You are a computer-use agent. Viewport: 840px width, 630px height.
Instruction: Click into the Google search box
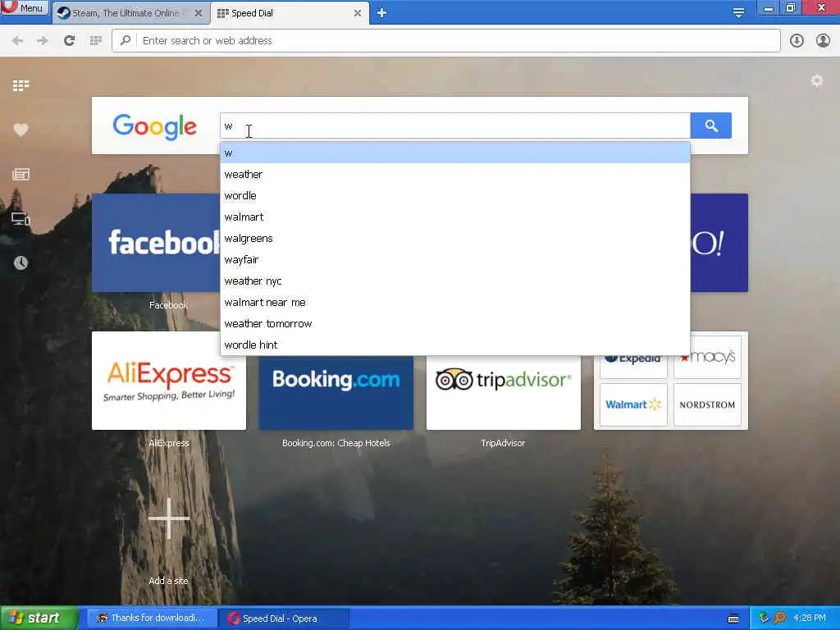point(454,126)
